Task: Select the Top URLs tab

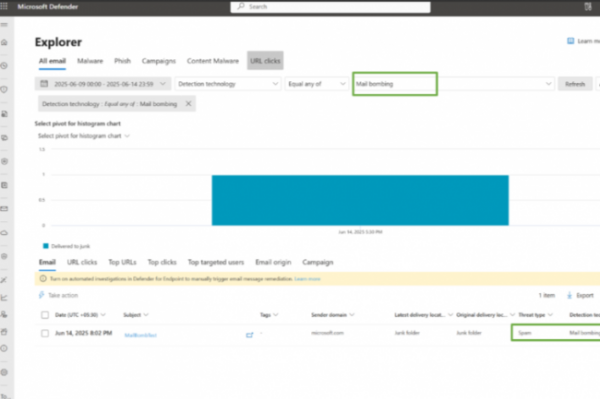Action: 122,262
